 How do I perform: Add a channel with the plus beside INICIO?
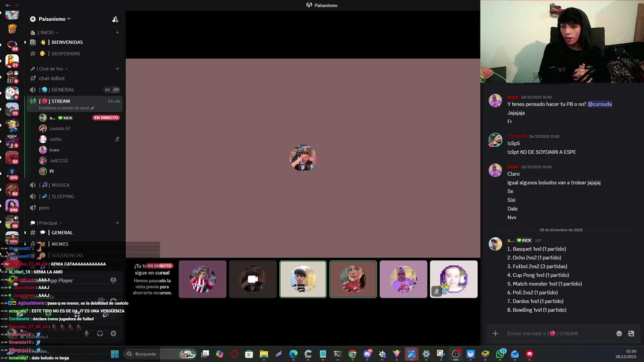point(117,33)
